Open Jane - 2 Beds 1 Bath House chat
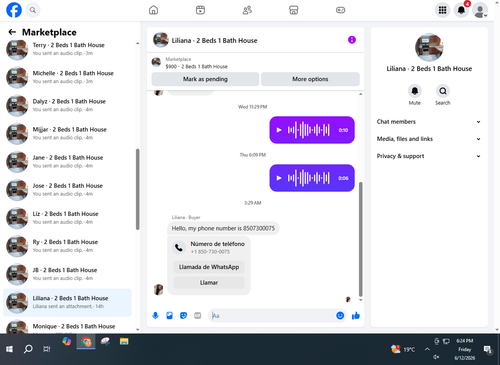The image size is (500, 365). tap(68, 161)
